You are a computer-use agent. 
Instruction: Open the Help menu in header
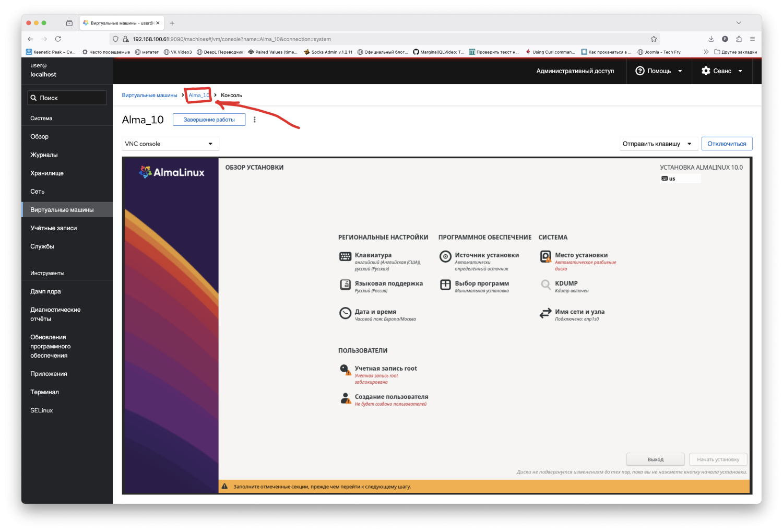(659, 71)
